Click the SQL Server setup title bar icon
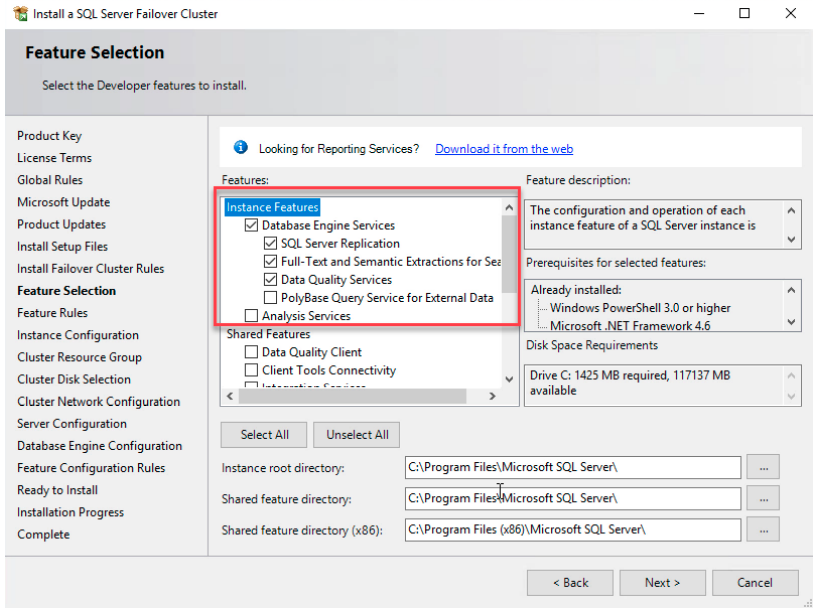Viewport: 822px width, 612px height. (x=20, y=14)
